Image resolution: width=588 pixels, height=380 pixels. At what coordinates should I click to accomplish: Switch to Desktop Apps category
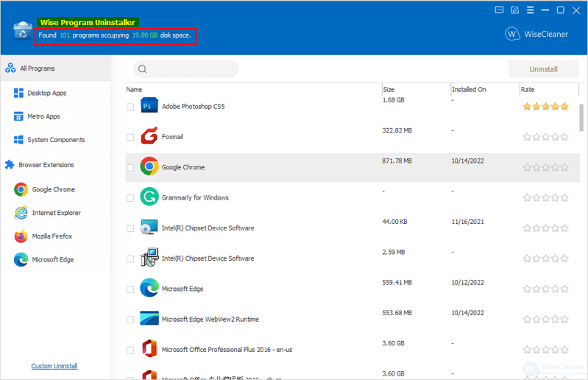point(47,93)
